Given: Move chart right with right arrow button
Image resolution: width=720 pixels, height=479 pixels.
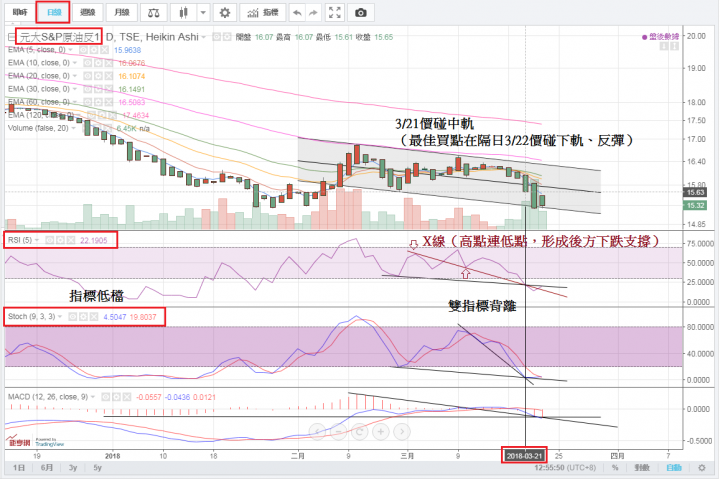Looking at the screenshot, I should tap(402, 432).
